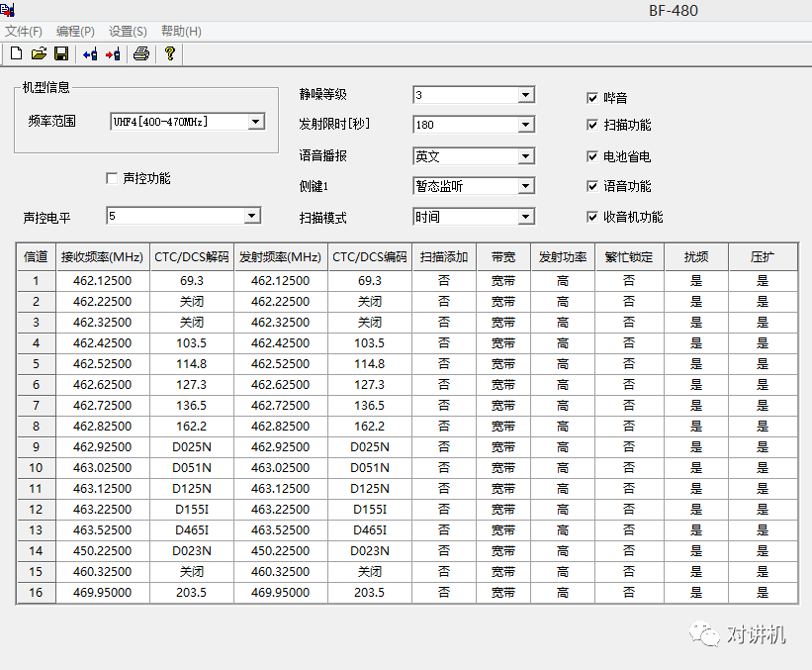The width and height of the screenshot is (812, 670).
Task: Click the 发射功率 column header
Action: (x=562, y=256)
